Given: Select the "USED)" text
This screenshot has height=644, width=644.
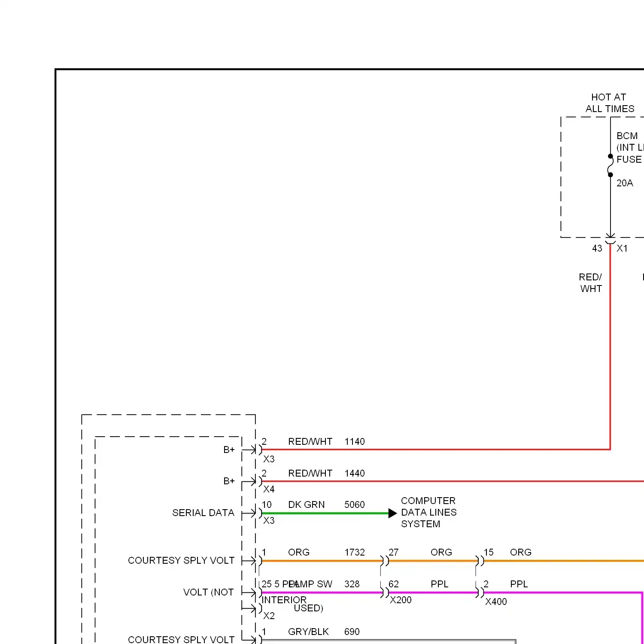Looking at the screenshot, I should click(x=308, y=608).
